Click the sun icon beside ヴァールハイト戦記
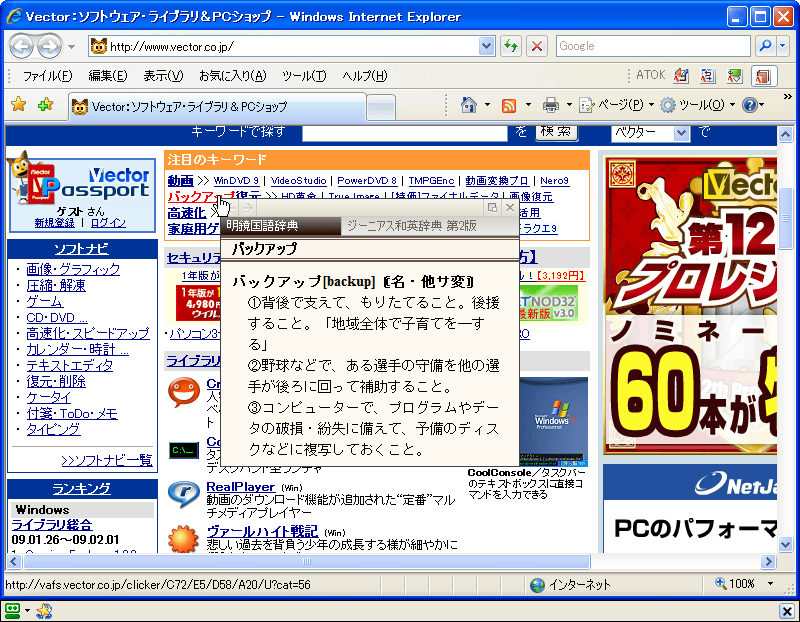The image size is (800, 622). [x=183, y=539]
